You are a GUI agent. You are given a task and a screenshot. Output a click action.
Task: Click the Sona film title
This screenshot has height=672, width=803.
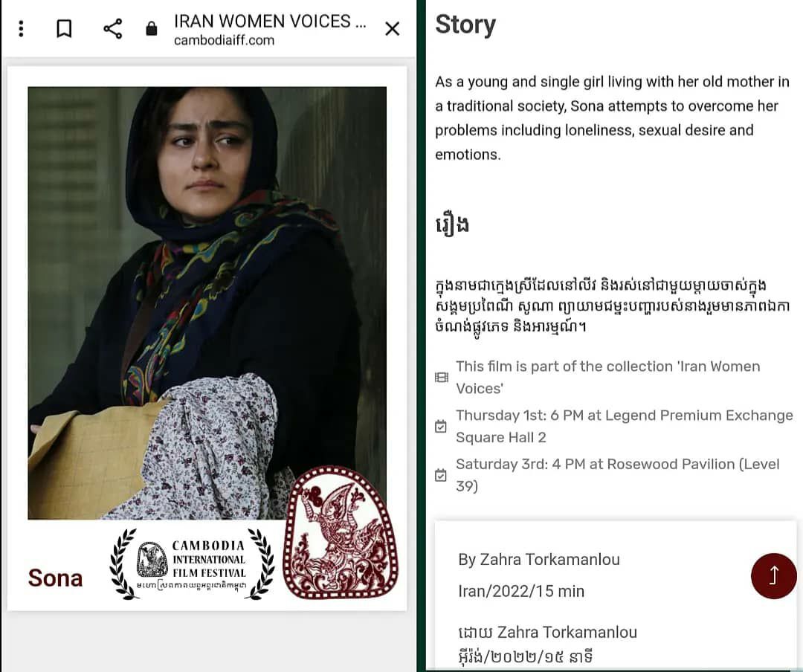[55, 578]
